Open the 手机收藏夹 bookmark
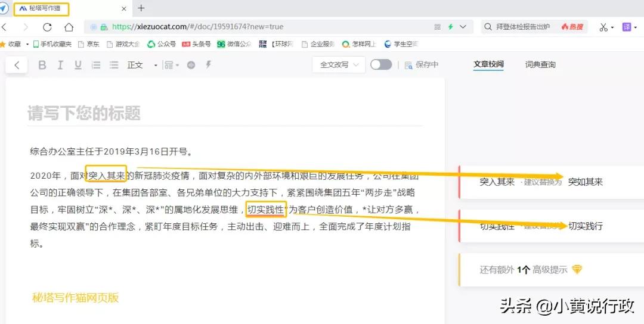 (x=52, y=44)
